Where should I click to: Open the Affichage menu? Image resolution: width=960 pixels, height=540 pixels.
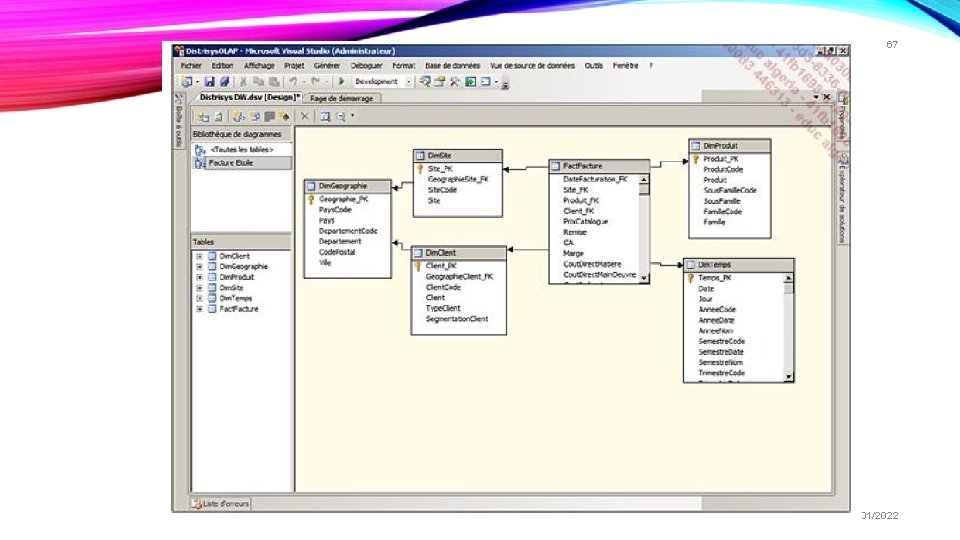click(259, 66)
